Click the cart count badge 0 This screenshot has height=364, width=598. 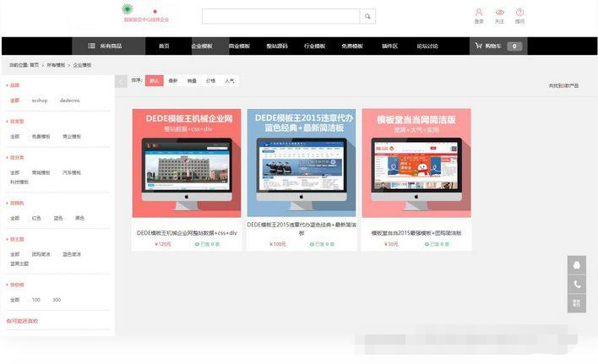(514, 46)
